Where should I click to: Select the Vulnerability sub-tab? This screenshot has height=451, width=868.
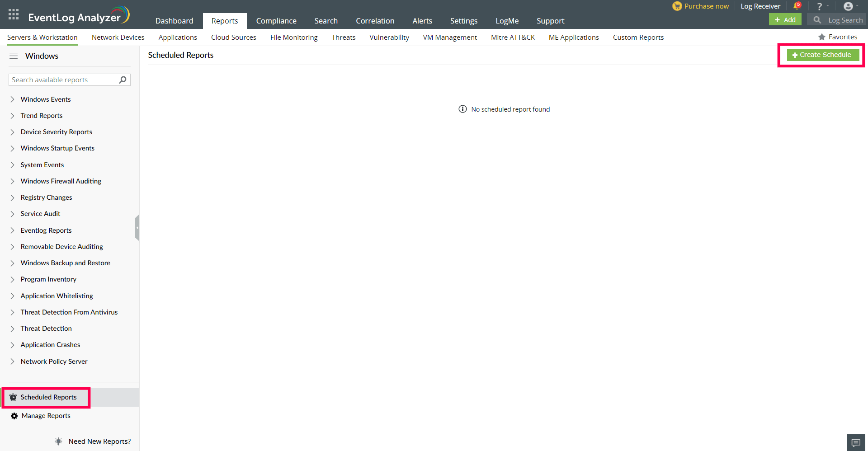(x=389, y=38)
